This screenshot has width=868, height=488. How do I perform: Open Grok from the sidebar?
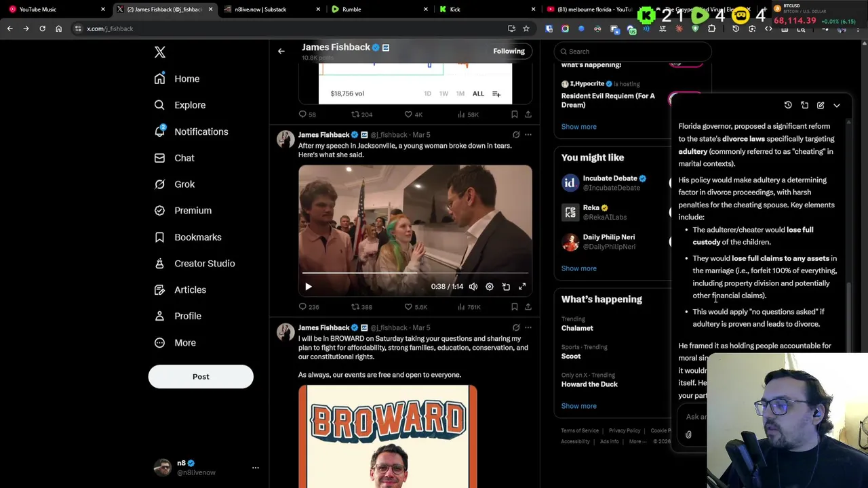pos(174,184)
